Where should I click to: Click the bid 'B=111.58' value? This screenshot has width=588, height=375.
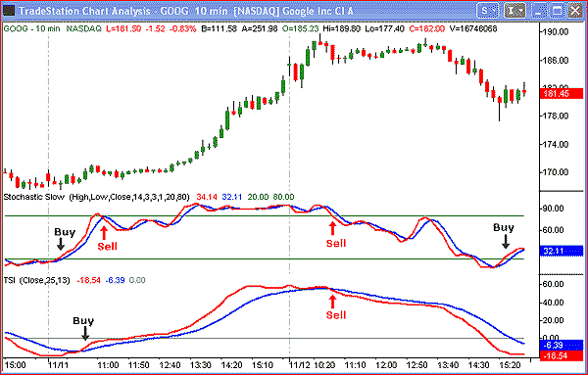pyautogui.click(x=219, y=28)
